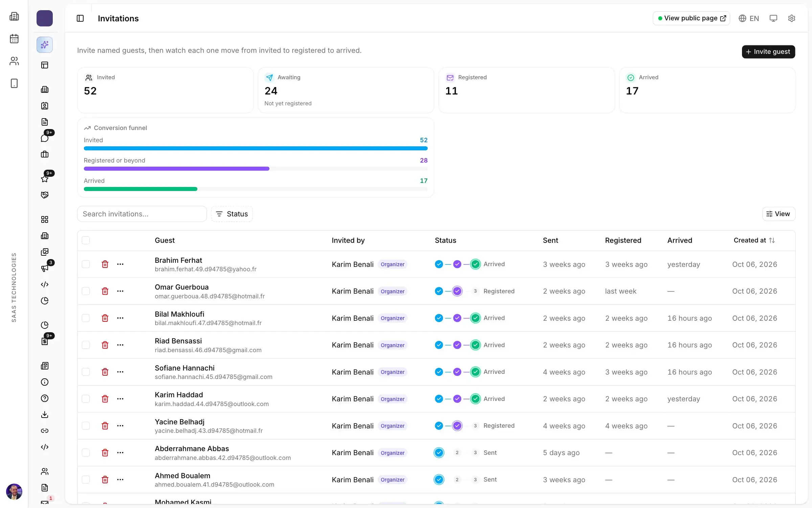Click the Guest column header

coord(165,240)
